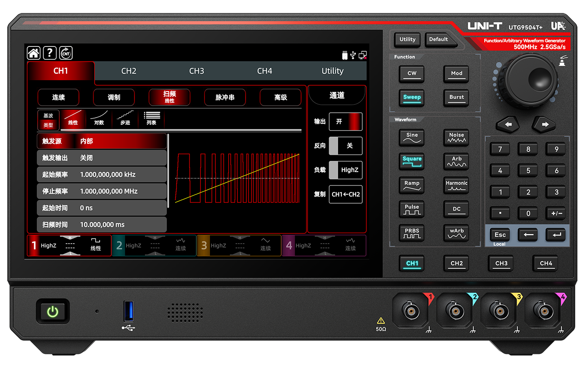588x366 pixels.
Task: Switch to the CH2 tab
Action: click(129, 71)
